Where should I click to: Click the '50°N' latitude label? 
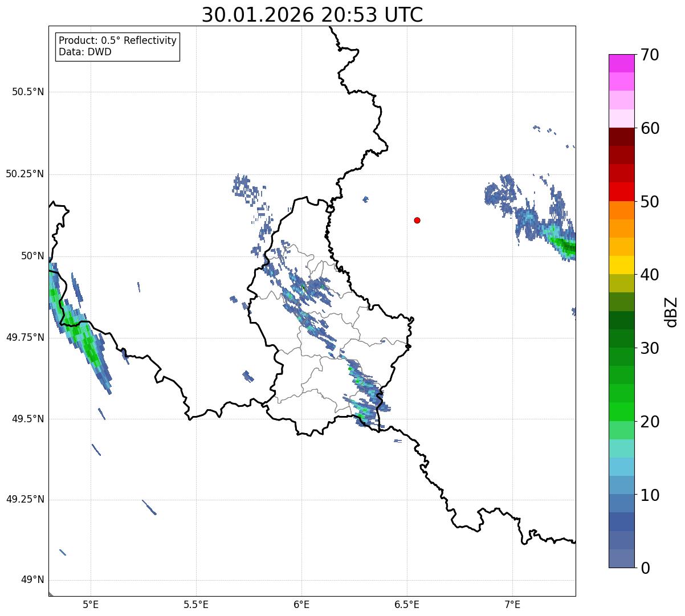[x=32, y=256]
